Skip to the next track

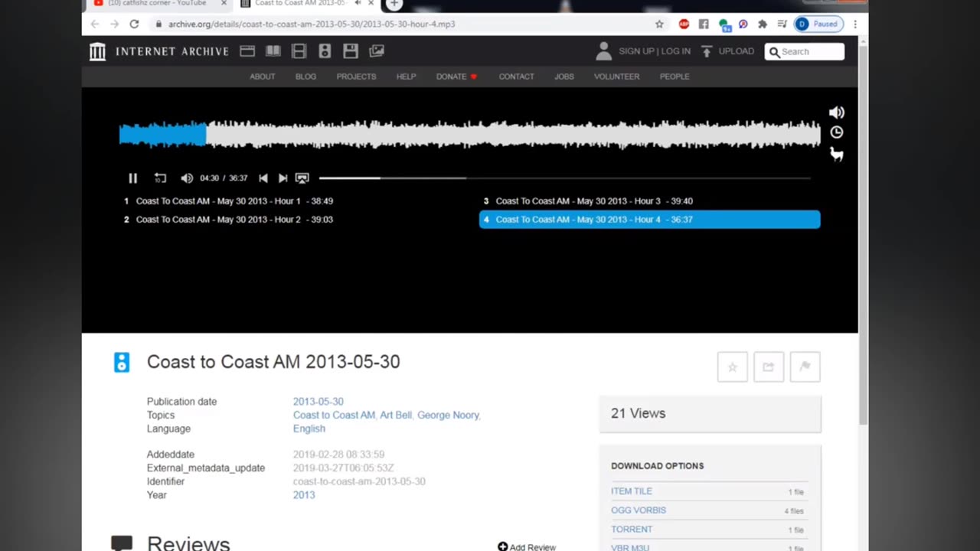click(283, 178)
